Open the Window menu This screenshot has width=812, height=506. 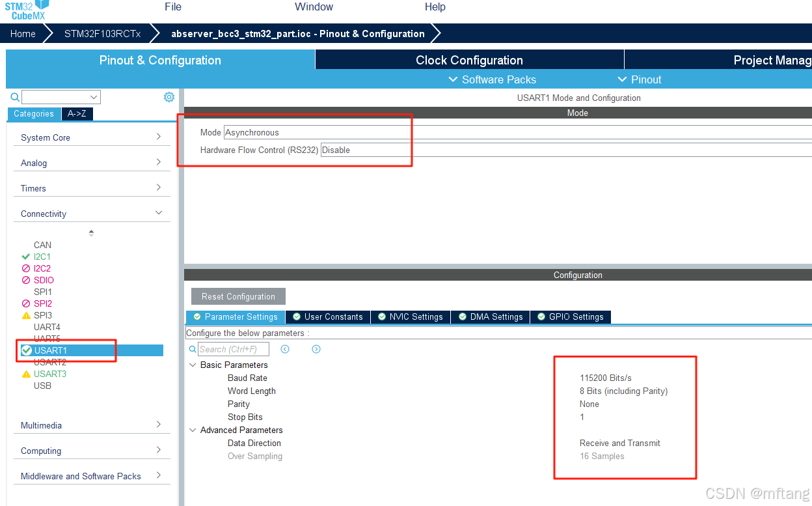pos(314,7)
